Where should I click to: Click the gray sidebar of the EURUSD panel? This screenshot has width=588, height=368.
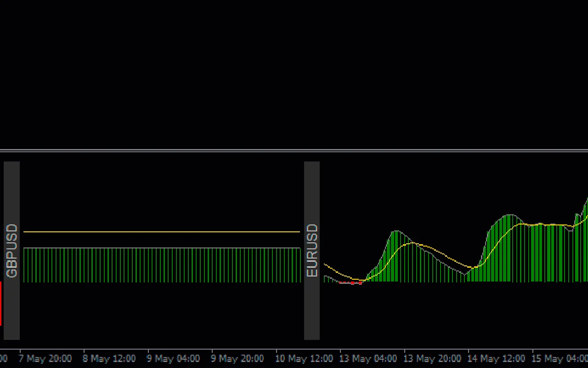pyautogui.click(x=312, y=193)
